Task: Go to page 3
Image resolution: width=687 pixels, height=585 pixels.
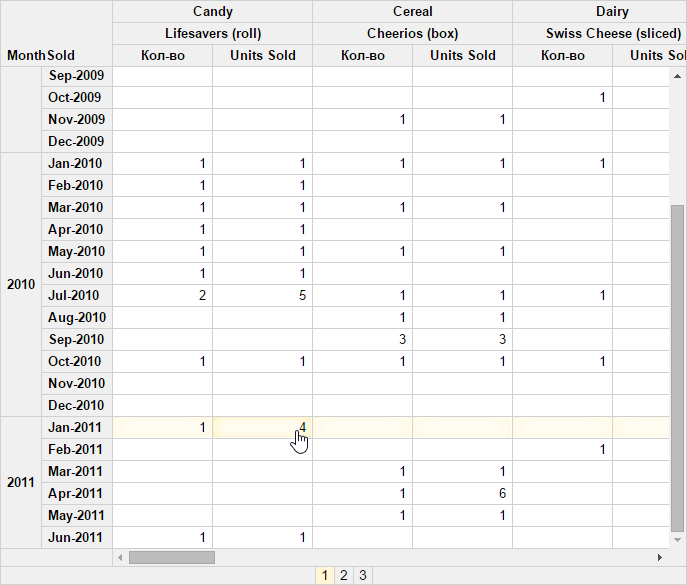Action: pos(363,575)
